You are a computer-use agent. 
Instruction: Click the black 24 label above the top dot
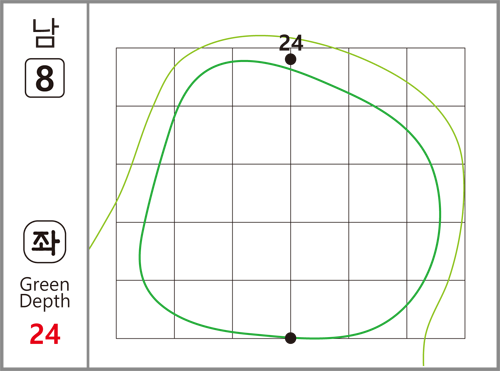(x=291, y=43)
